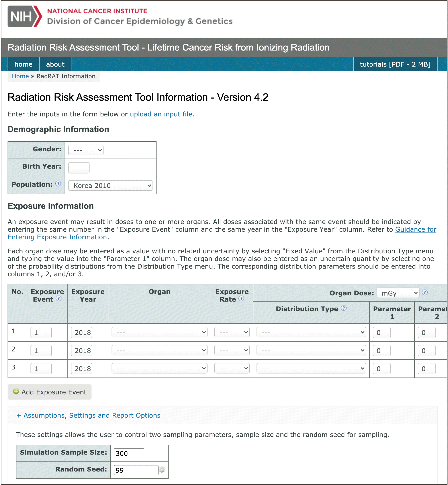The height and width of the screenshot is (485, 448).
Task: Open the Distribution Type dropdown in row 1
Action: [x=311, y=332]
